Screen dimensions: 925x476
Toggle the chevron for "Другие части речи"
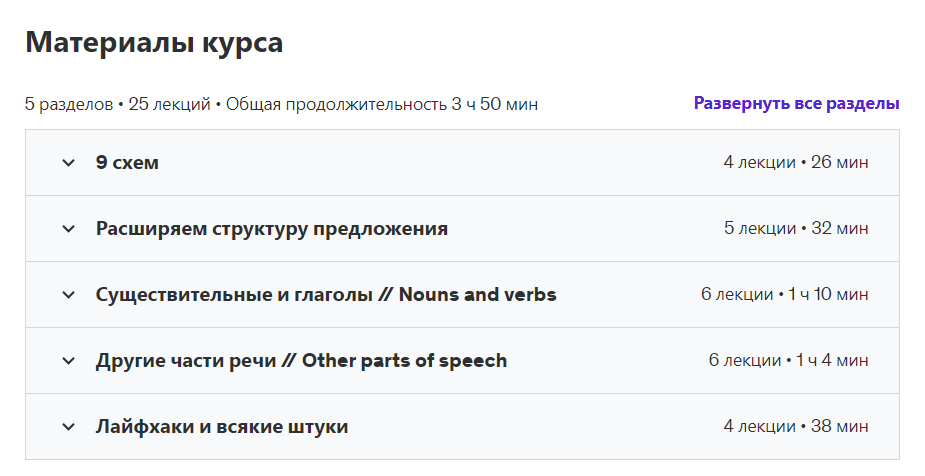[x=68, y=361]
